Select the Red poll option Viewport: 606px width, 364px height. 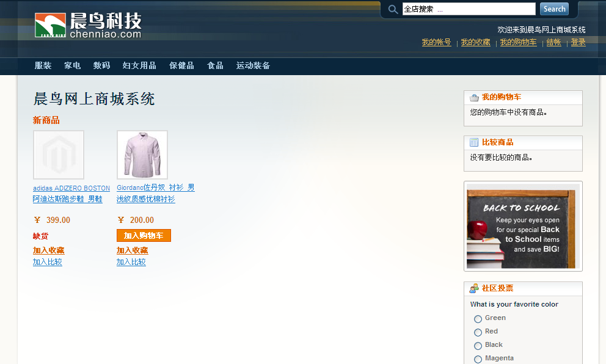pos(478,332)
